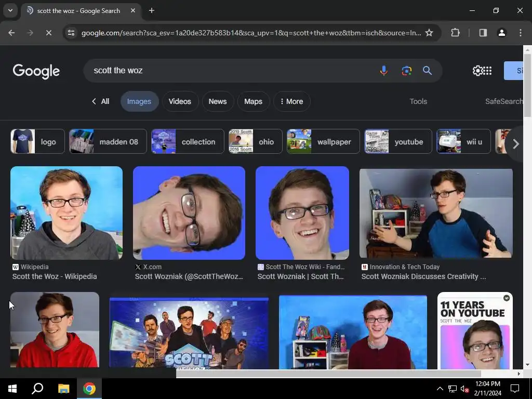Open Scott Wozniak Discusses Creativity link

[x=423, y=276]
